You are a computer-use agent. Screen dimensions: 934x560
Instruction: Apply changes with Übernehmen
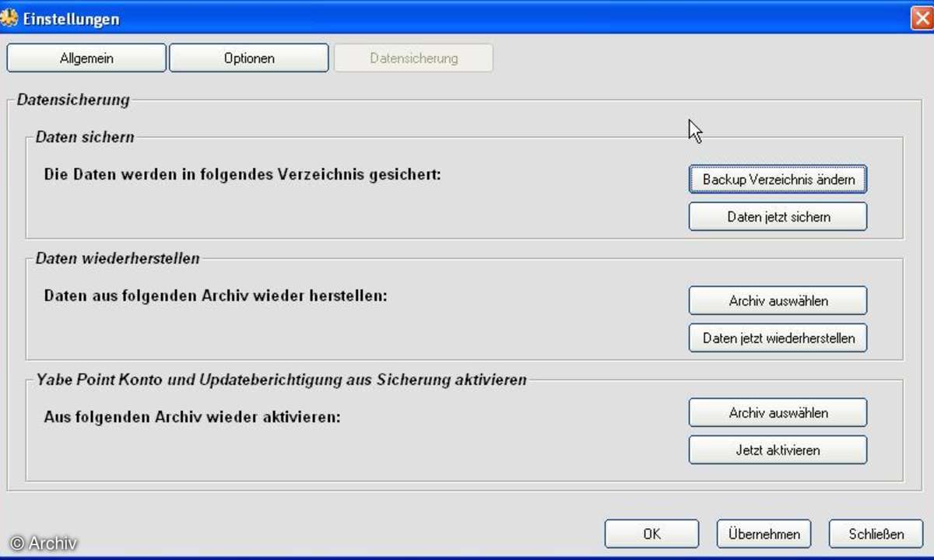(764, 534)
